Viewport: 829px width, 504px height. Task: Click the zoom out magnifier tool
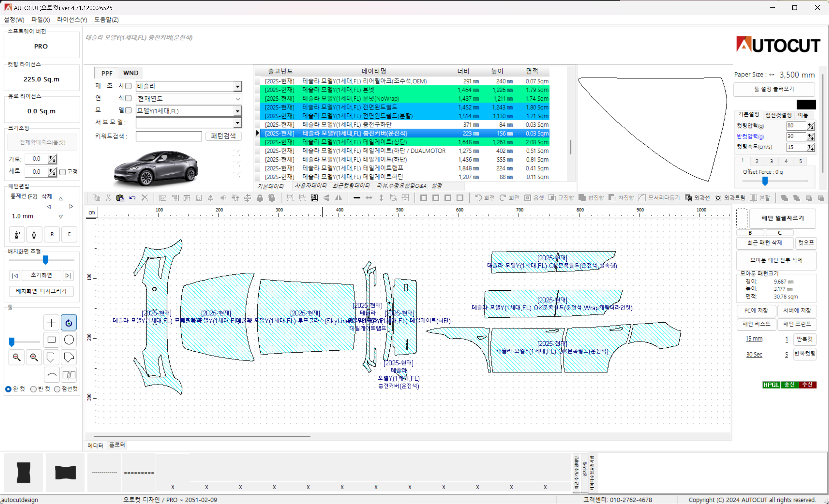[x=16, y=357]
